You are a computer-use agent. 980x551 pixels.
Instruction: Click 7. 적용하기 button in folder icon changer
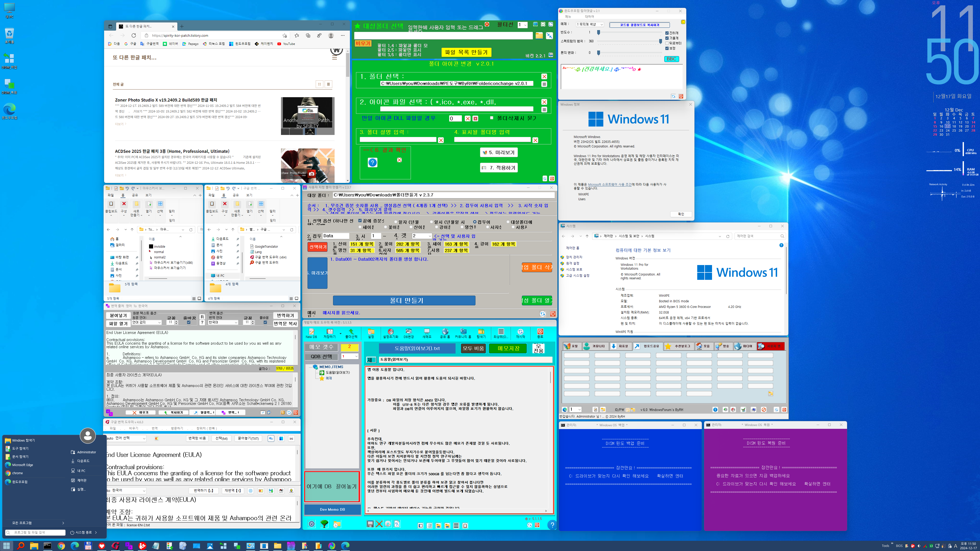498,168
